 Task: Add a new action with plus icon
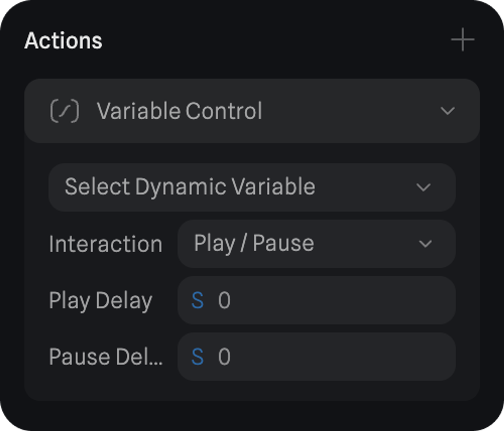click(462, 40)
